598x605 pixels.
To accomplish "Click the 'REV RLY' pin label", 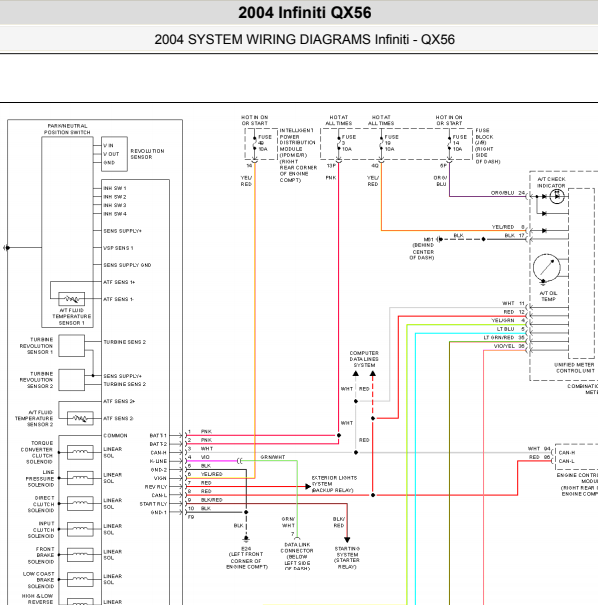I will pyautogui.click(x=156, y=487).
